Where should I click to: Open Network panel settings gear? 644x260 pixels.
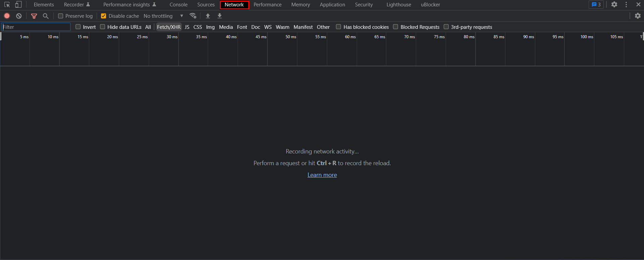[x=638, y=16]
